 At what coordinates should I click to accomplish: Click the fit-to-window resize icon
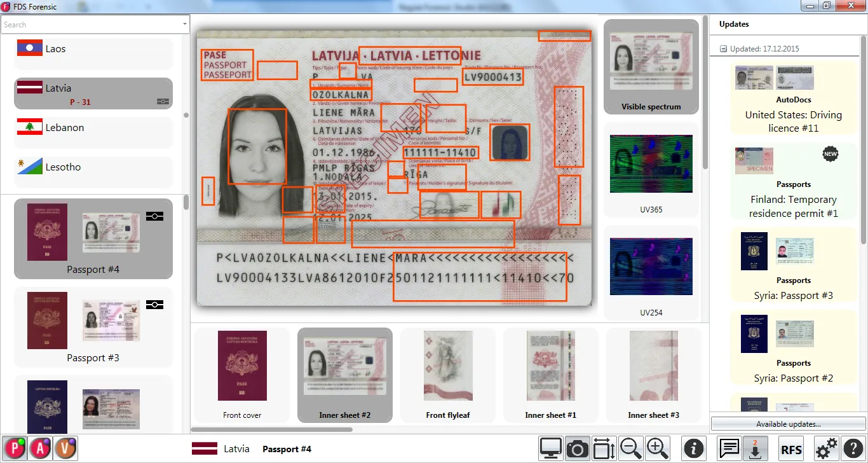[x=604, y=449]
